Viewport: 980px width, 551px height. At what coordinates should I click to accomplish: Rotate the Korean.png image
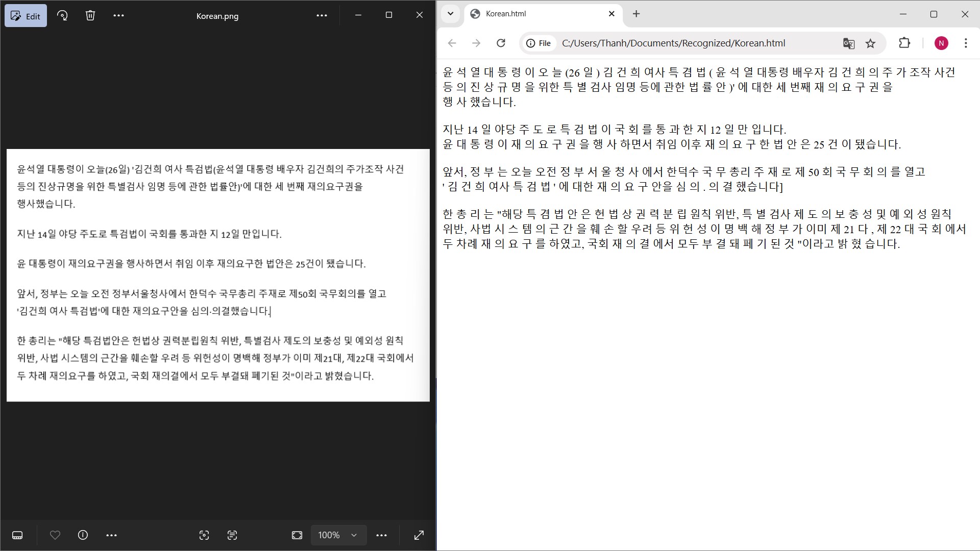(x=62, y=15)
